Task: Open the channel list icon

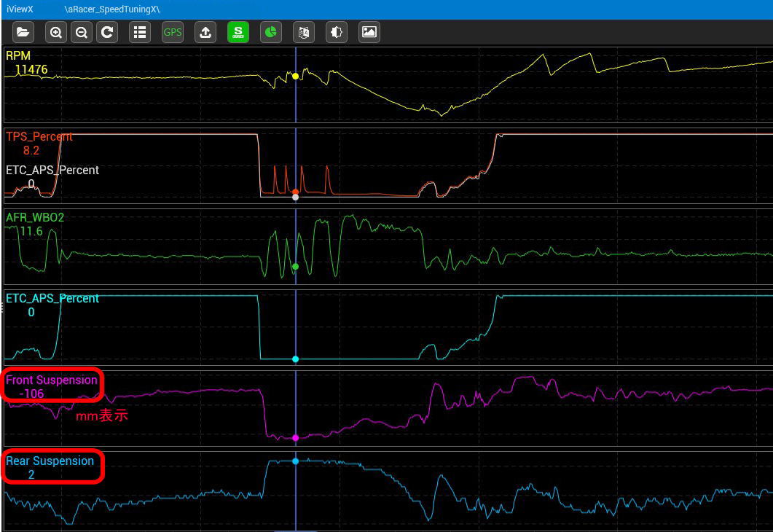Action: click(140, 33)
